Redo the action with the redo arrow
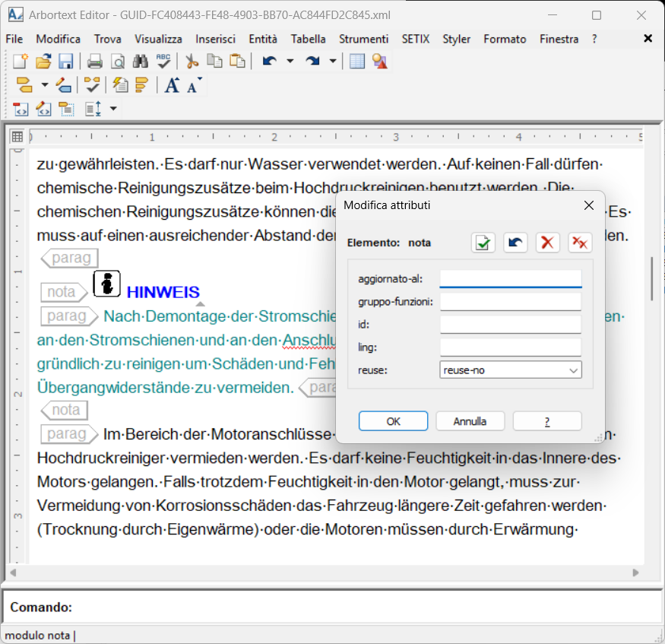Screen dimensions: 665x644 [x=312, y=62]
